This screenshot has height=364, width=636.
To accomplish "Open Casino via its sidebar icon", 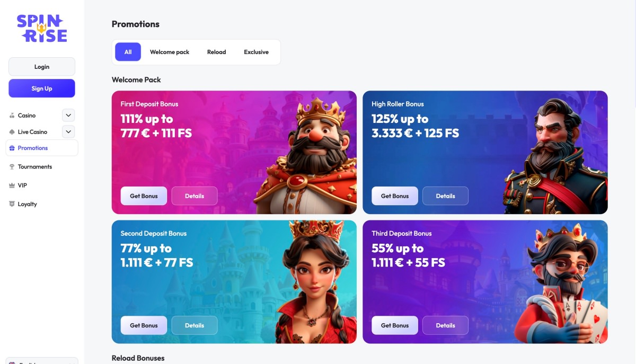I will coord(12,116).
